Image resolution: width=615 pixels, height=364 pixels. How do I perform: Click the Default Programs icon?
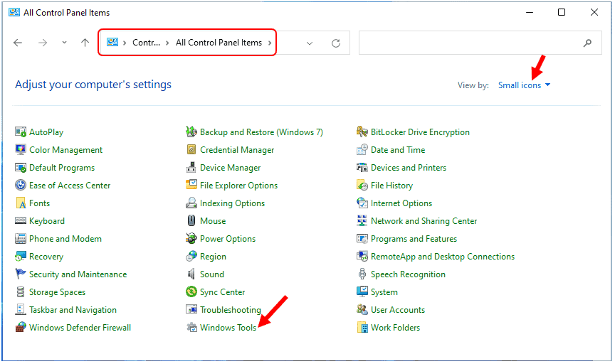click(x=21, y=168)
